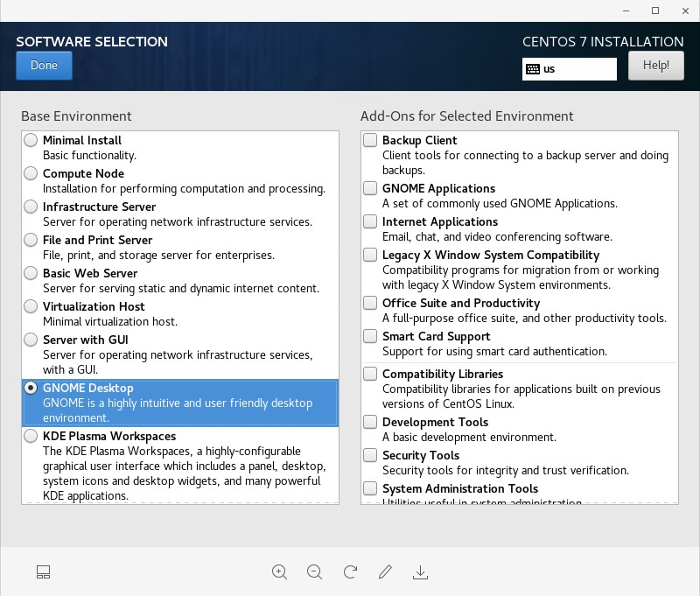
Task: Minimize the window
Action: [x=626, y=11]
